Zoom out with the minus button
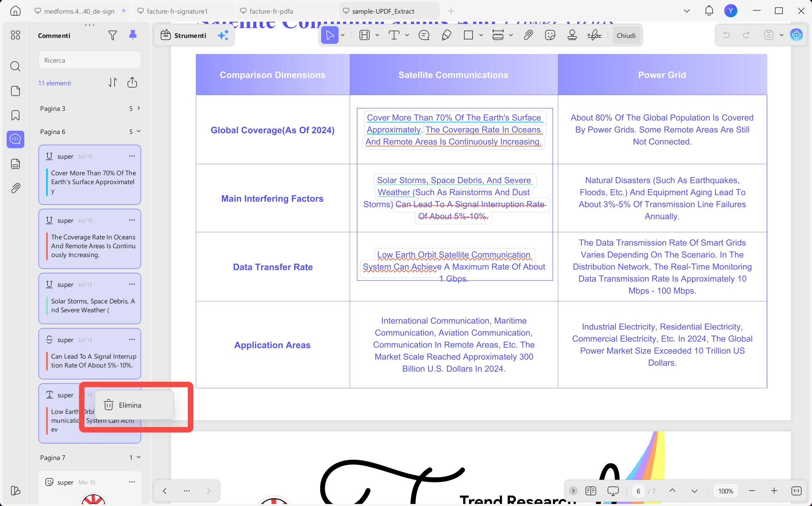This screenshot has width=812, height=506. [x=752, y=491]
